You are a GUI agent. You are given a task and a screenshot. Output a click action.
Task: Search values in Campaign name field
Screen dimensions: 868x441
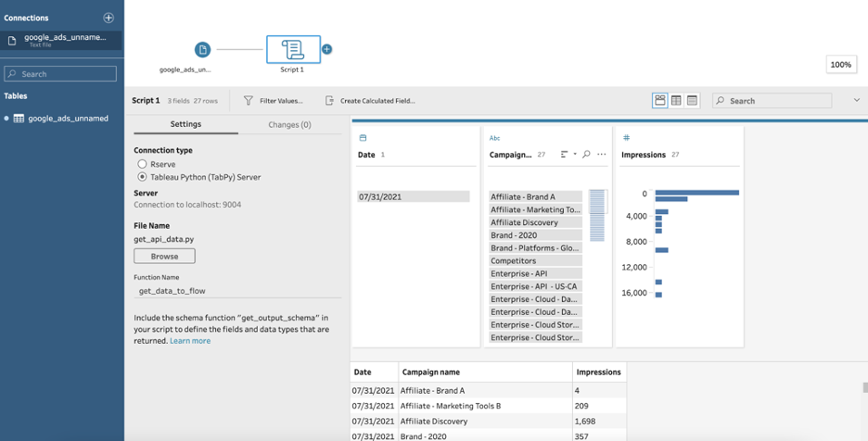pos(586,155)
